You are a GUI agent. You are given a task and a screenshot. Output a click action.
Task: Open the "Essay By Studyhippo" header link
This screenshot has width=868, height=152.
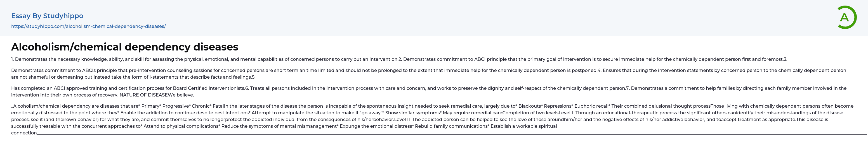click(x=47, y=16)
